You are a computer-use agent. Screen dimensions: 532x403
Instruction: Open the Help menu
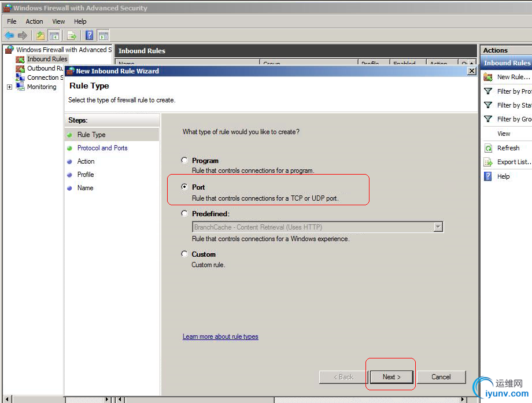(x=80, y=21)
